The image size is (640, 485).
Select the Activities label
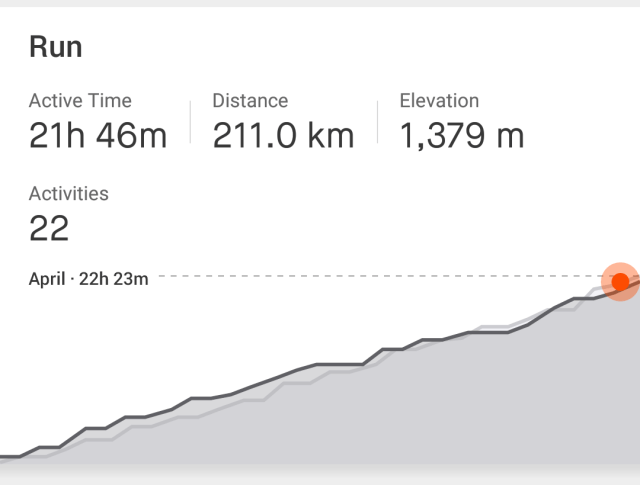pos(69,194)
